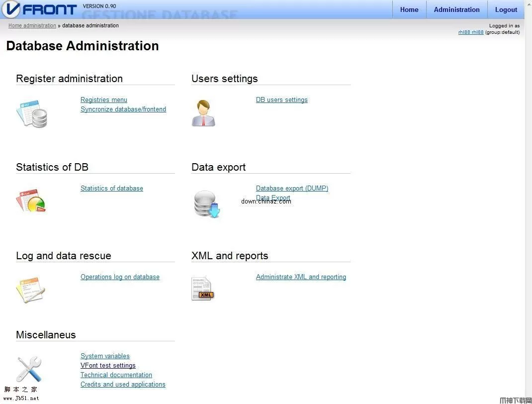
Task: Open System variables settings
Action: click(105, 356)
